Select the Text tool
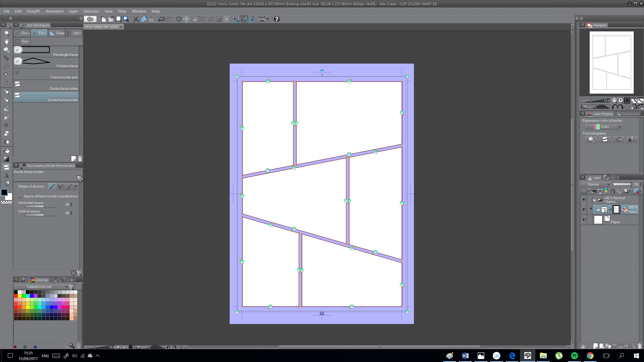The height and width of the screenshot is (362, 644). point(7,175)
